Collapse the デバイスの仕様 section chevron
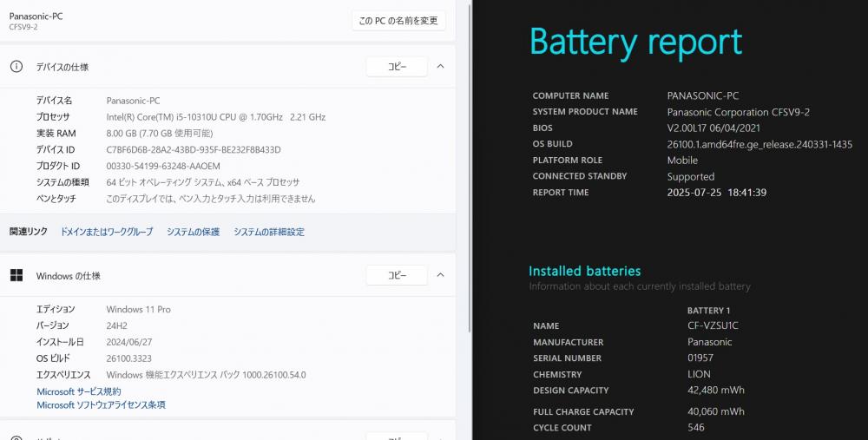Image resolution: width=868 pixels, height=440 pixels. pos(441,67)
